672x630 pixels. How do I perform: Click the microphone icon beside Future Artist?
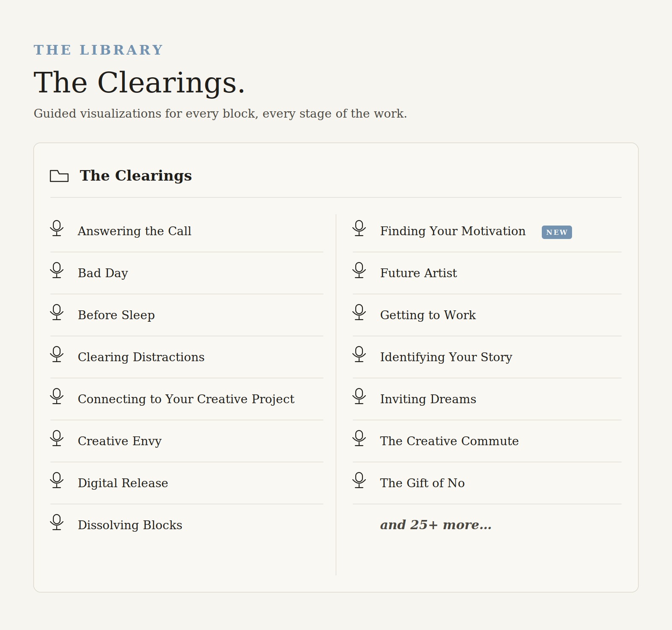[359, 270]
